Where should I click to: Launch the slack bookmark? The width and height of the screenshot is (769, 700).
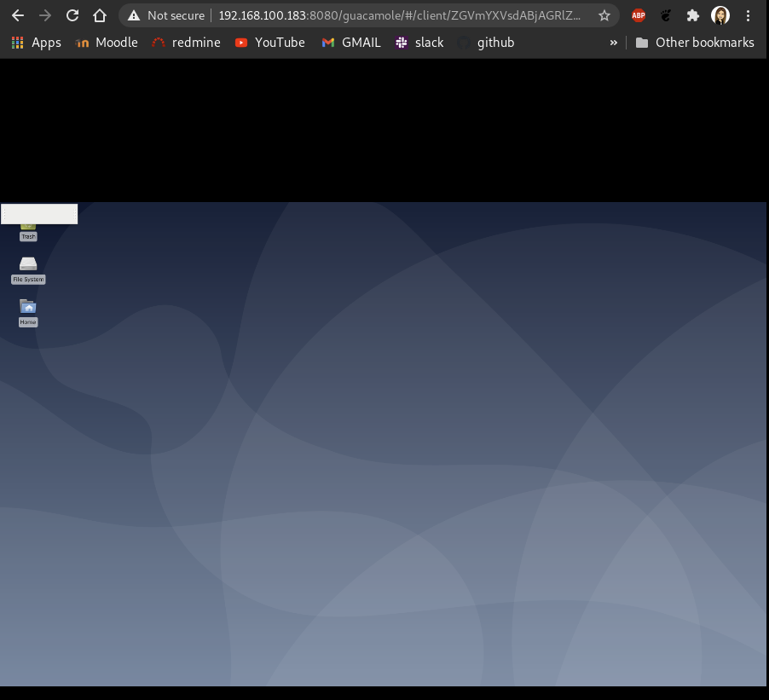419,42
